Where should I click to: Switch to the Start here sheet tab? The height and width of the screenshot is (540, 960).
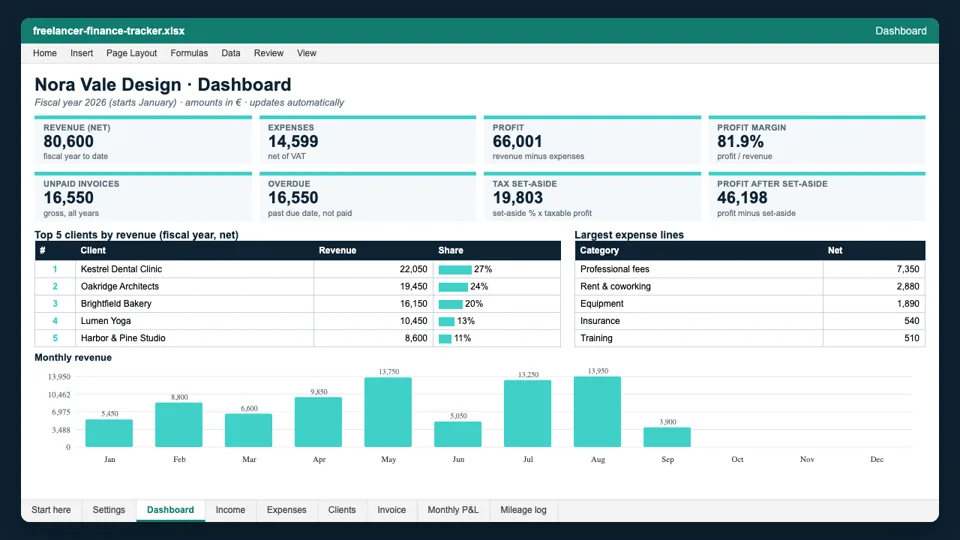(51, 510)
